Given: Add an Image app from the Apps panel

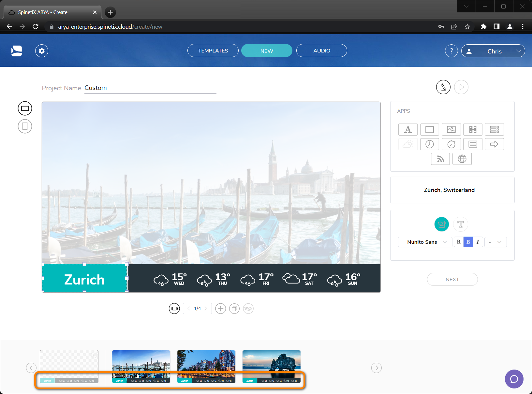Looking at the screenshot, I should (x=451, y=129).
